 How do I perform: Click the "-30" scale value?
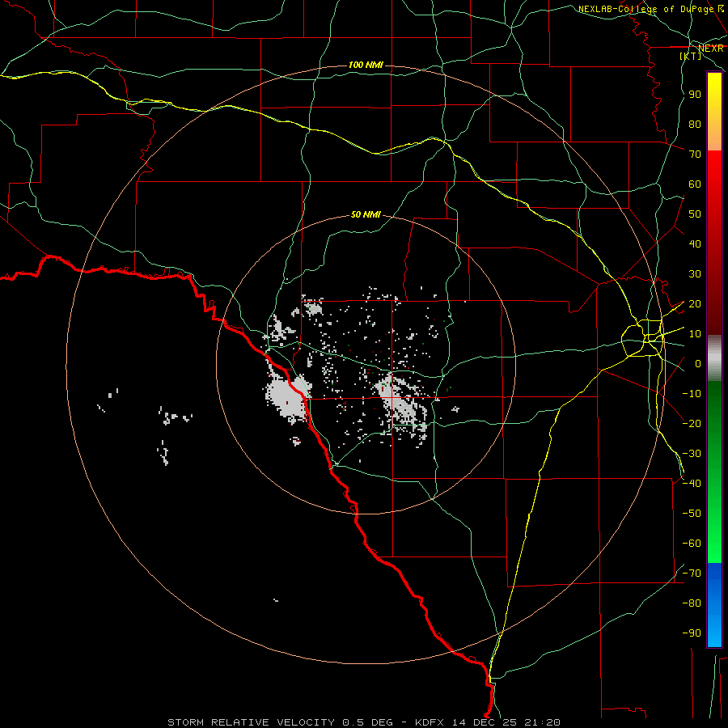[x=692, y=454]
